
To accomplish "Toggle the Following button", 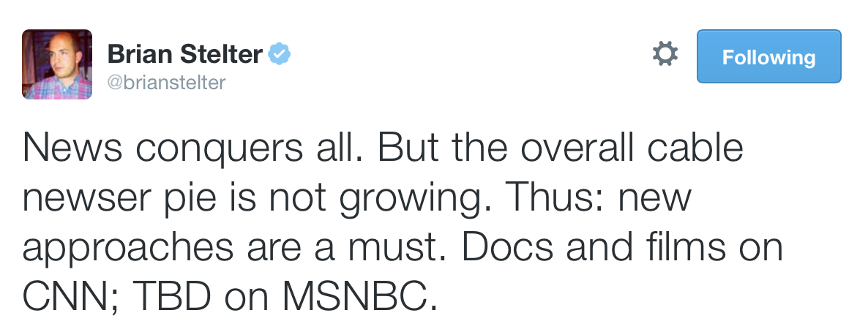I will (769, 56).
